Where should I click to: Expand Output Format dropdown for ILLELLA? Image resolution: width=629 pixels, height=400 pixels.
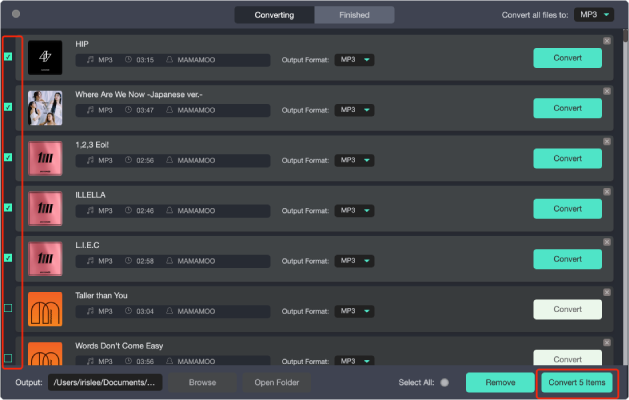[x=354, y=210]
